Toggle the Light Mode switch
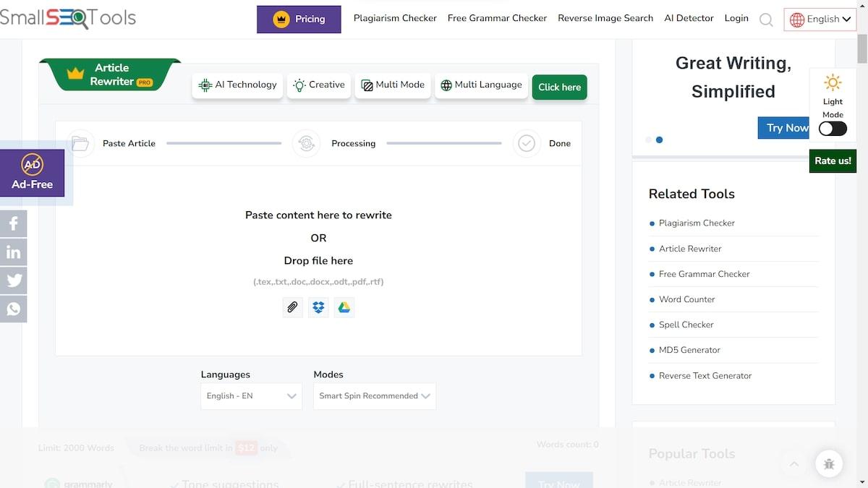 pyautogui.click(x=833, y=129)
